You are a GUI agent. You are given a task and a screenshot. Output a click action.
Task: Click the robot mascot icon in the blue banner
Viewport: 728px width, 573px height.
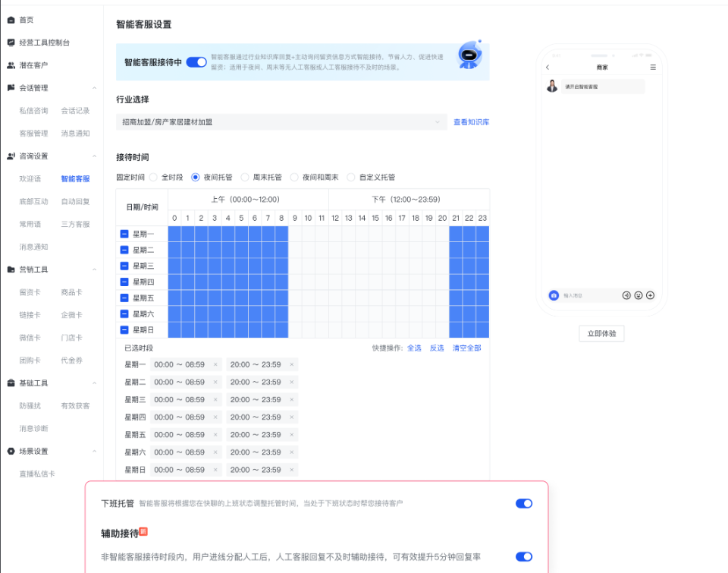(x=468, y=53)
